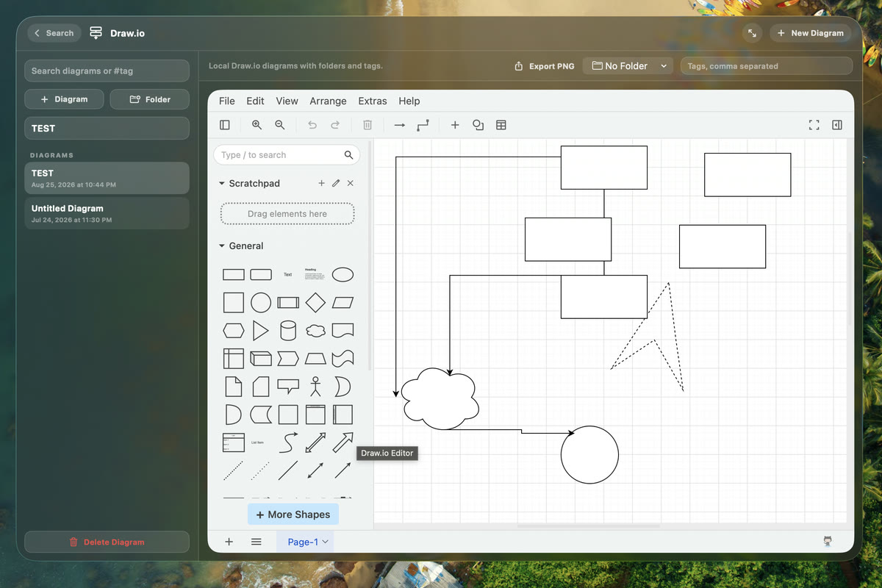
Task: Click the GitHub icon in bottom bar
Action: point(828,542)
